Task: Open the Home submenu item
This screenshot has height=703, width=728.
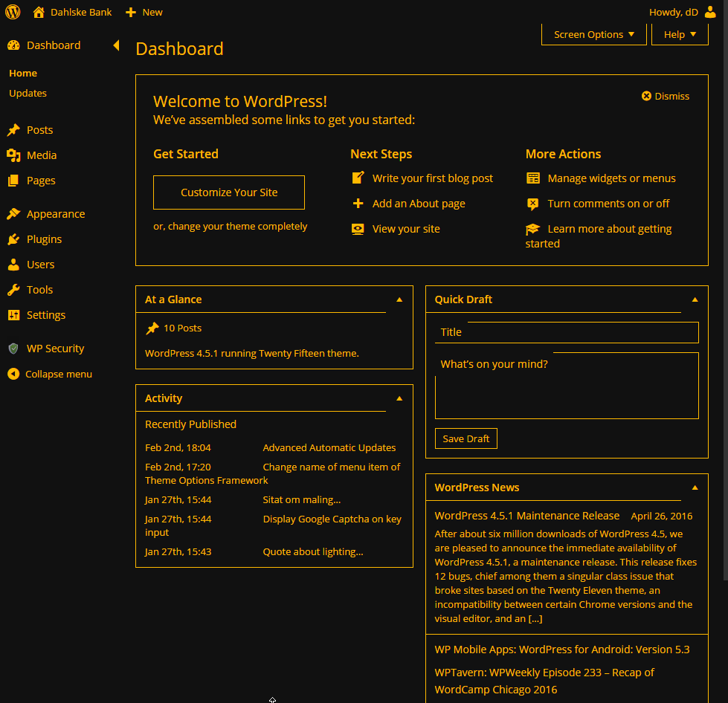Action: pyautogui.click(x=23, y=74)
